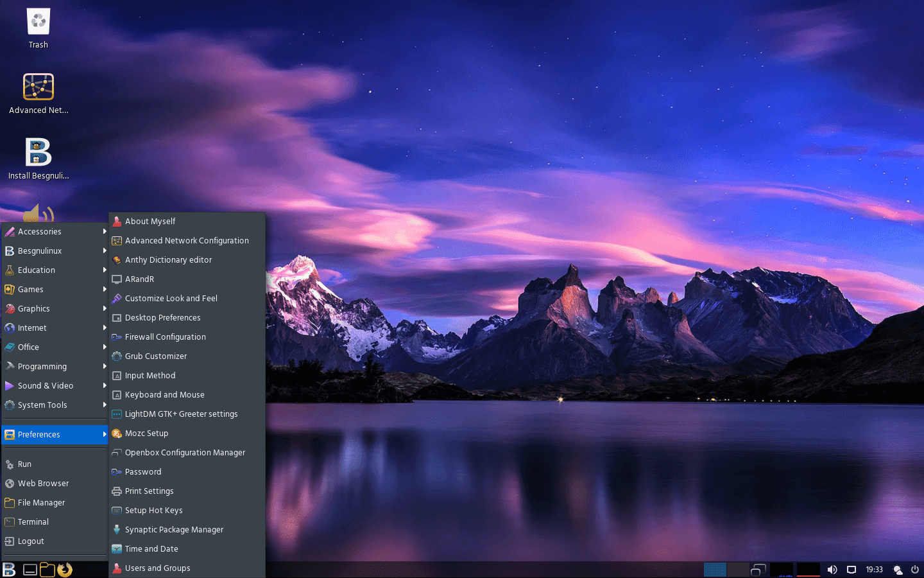This screenshot has width=924, height=578.
Task: Launch the Install Besgnulinux desktop icon
Action: pos(38,159)
